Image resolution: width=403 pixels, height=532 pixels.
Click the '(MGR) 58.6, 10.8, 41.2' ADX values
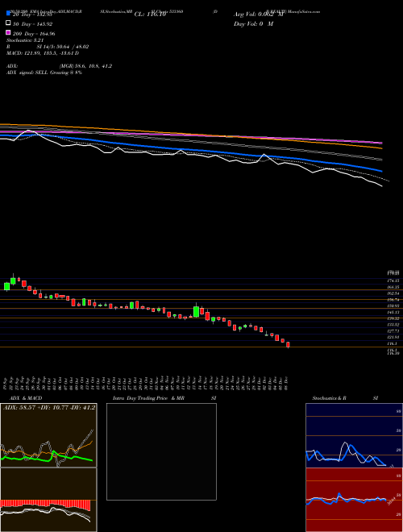coord(85,66)
